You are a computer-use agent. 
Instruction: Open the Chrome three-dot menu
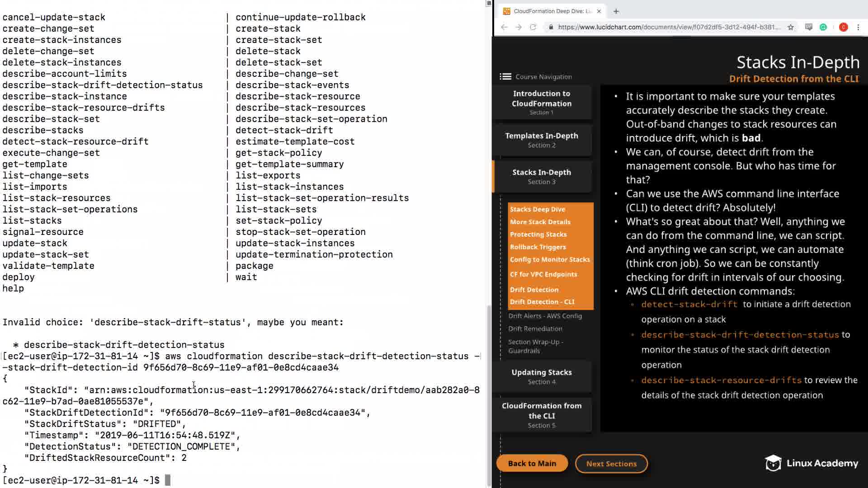858,27
